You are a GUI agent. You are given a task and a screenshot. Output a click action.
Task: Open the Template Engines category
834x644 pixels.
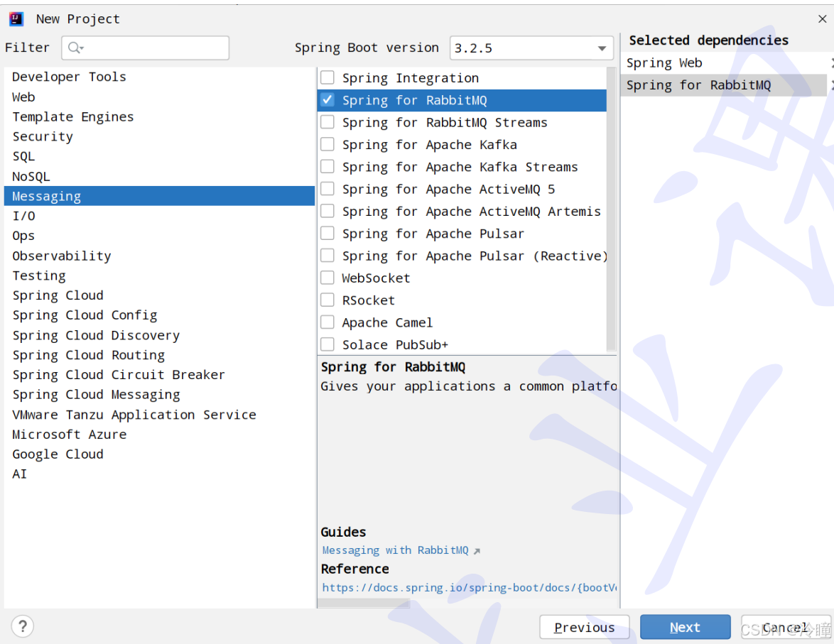pos(159,117)
